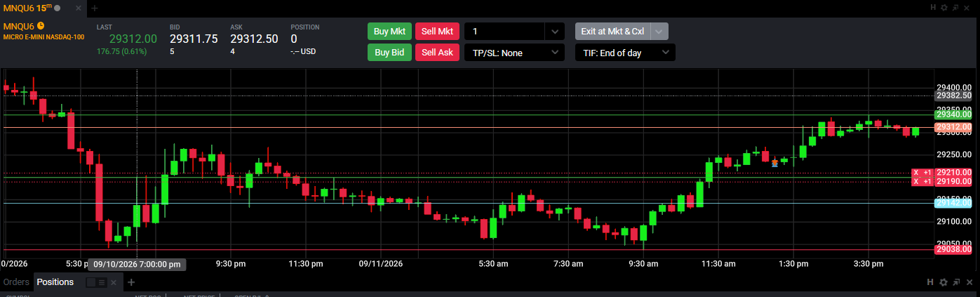
Task: Toggle the view switch on Positions tab
Action: click(x=95, y=282)
